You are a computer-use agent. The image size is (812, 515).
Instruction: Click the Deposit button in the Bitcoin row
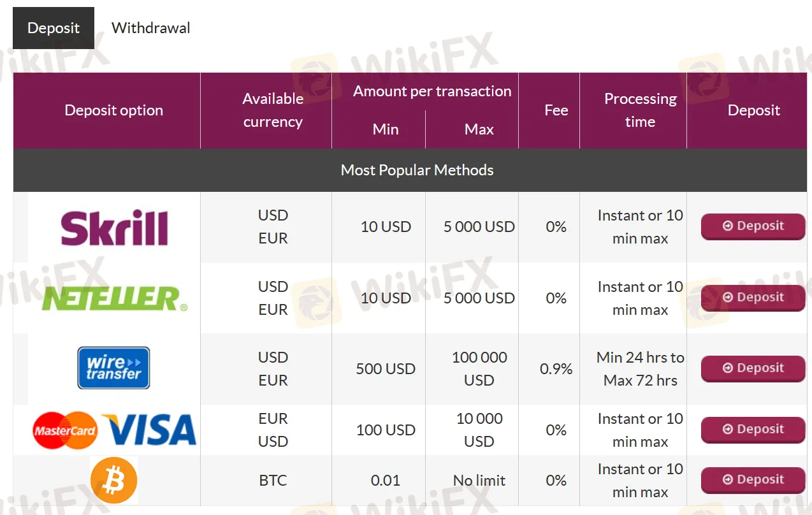[x=753, y=480]
